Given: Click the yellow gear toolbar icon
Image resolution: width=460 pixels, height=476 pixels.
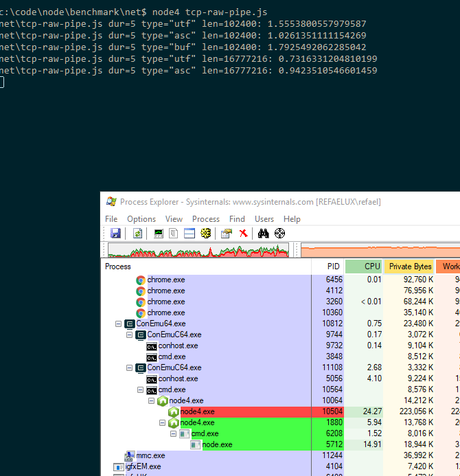Looking at the screenshot, I should 205,234.
